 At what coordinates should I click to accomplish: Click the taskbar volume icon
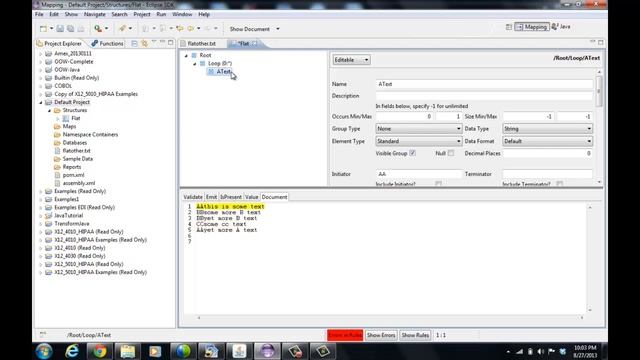click(x=540, y=351)
